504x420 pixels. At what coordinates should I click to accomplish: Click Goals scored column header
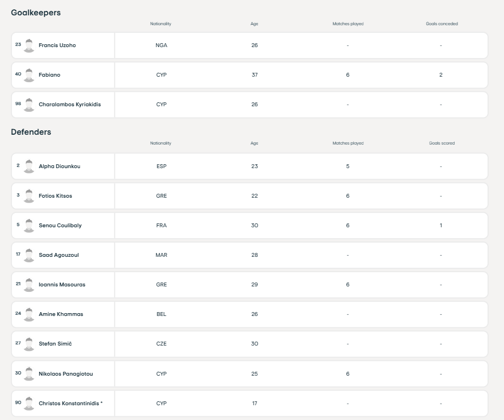click(442, 143)
